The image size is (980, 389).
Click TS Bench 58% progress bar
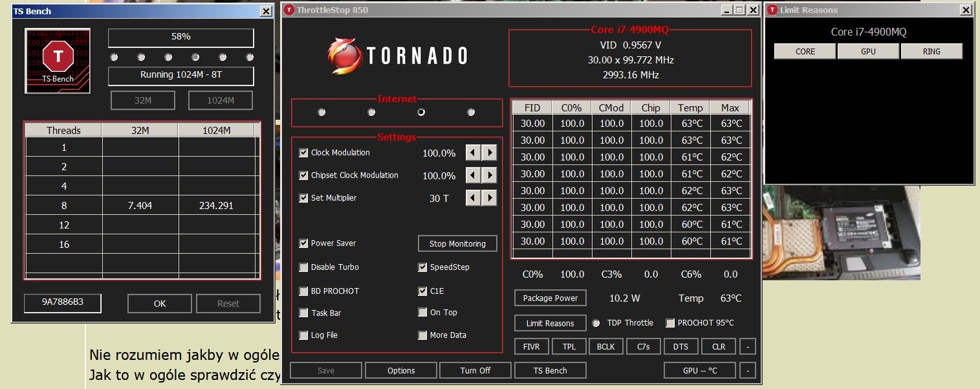coord(180,38)
